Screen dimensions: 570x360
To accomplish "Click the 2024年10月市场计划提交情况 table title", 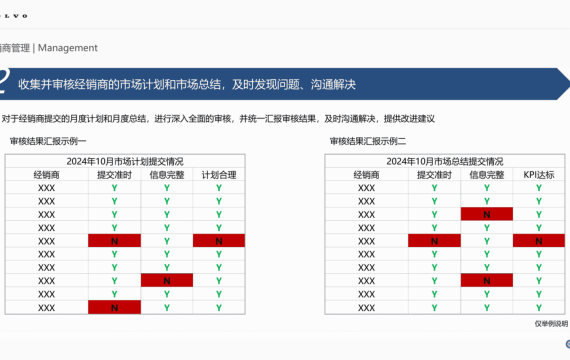I will click(125, 161).
